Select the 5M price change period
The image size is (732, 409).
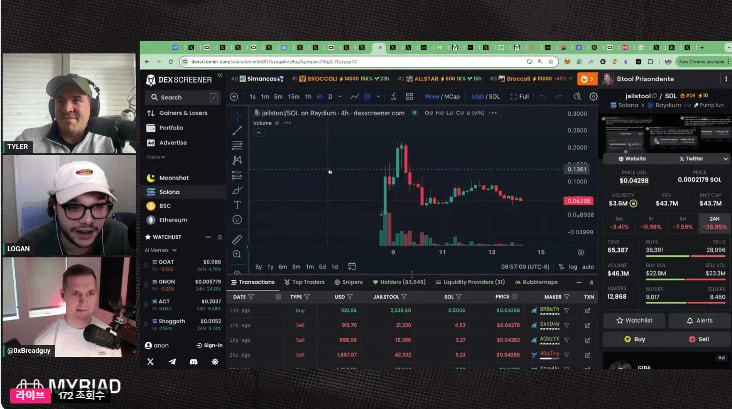619,223
